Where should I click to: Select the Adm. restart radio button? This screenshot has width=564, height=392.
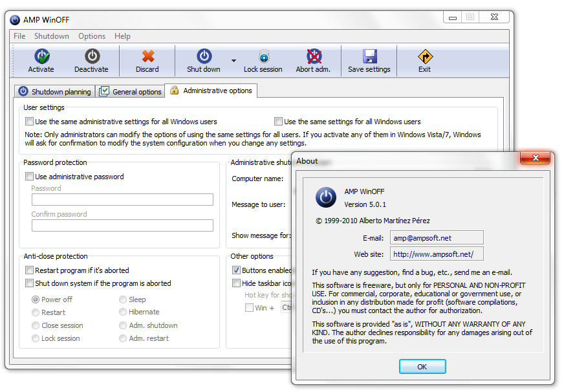pos(123,338)
